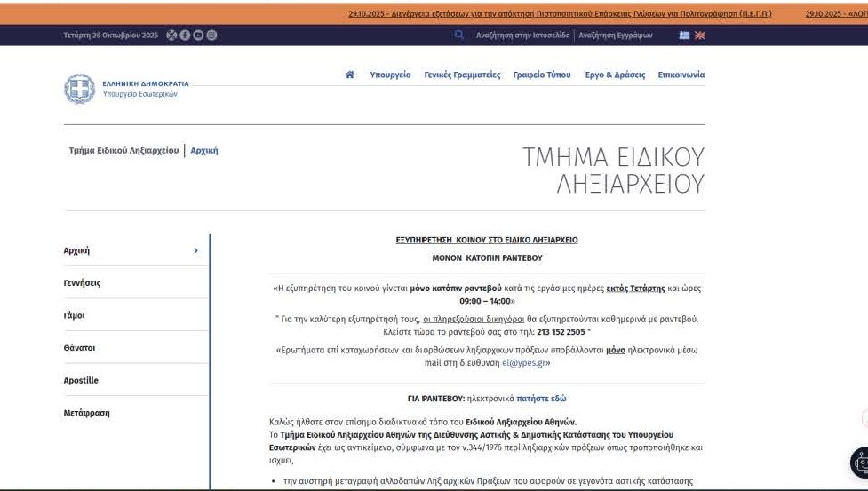Select Γραφείο Τύπου in the navigation bar
This screenshot has width=868, height=491.
pos(542,75)
